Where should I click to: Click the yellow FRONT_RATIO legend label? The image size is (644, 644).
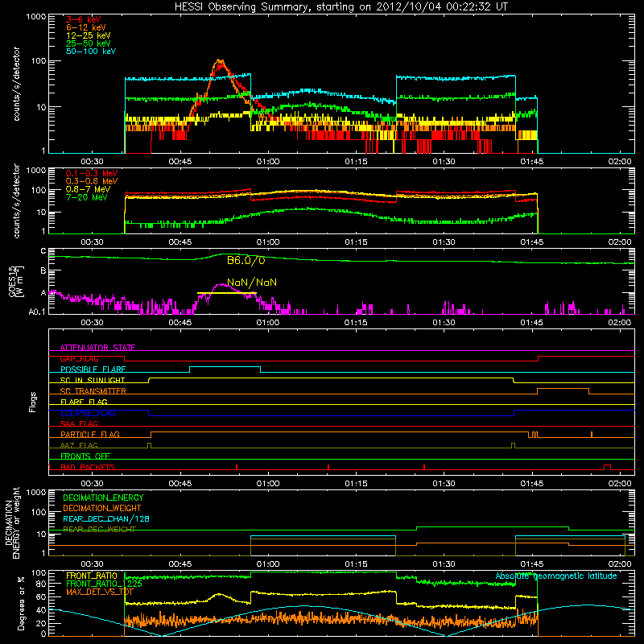(92, 576)
